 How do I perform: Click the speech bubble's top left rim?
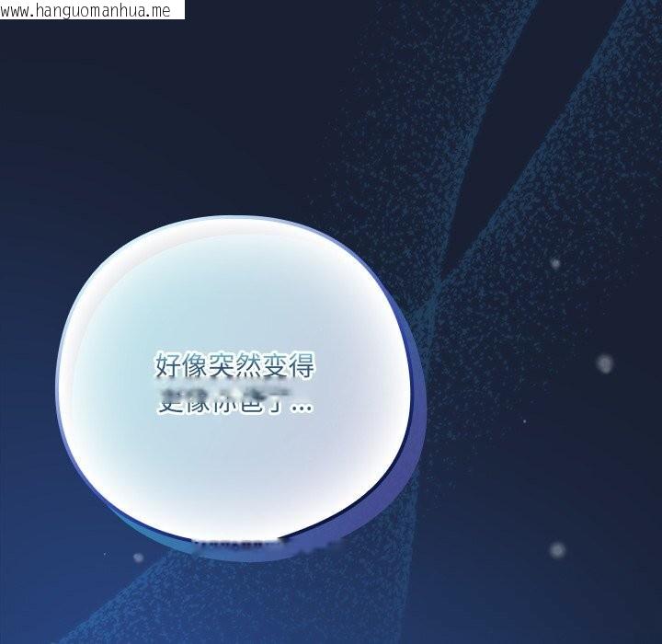pos(110,267)
